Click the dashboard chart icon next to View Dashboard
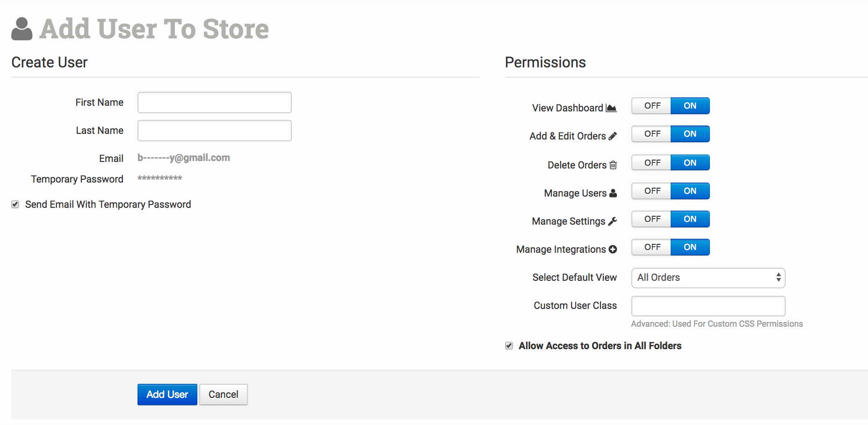 click(x=611, y=107)
